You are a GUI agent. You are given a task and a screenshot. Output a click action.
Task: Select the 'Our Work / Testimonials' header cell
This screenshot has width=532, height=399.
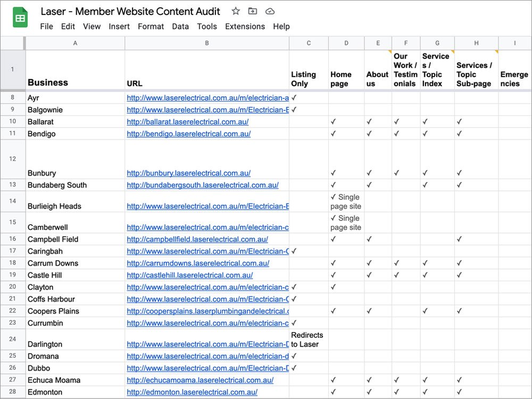pyautogui.click(x=406, y=70)
